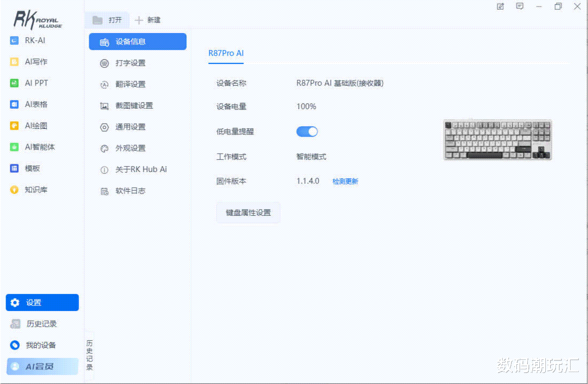The width and height of the screenshot is (588, 384).
Task: Click the 检测更新 check update link
Action: tap(345, 182)
